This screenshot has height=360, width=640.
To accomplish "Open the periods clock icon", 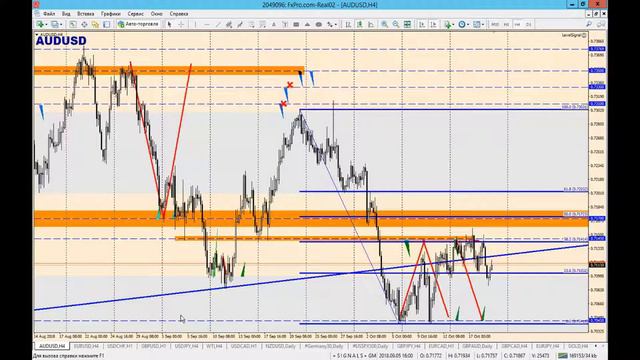I will click(x=462, y=24).
